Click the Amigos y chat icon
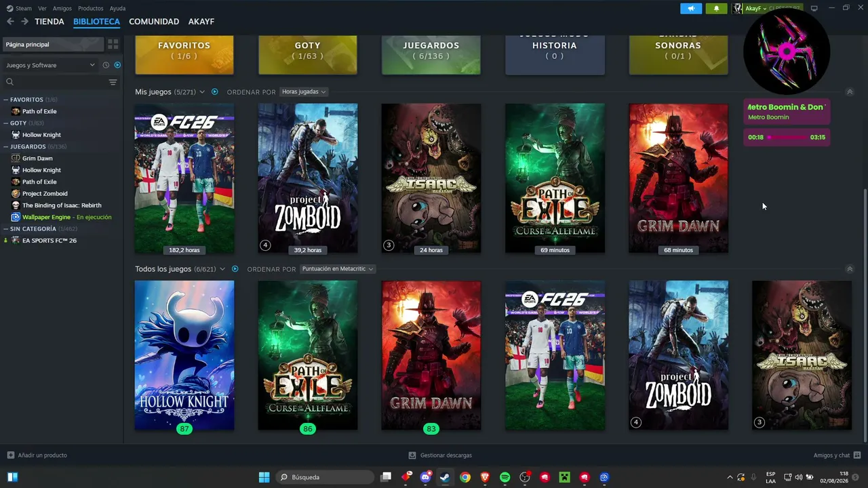The width and height of the screenshot is (868, 488). 857,455
